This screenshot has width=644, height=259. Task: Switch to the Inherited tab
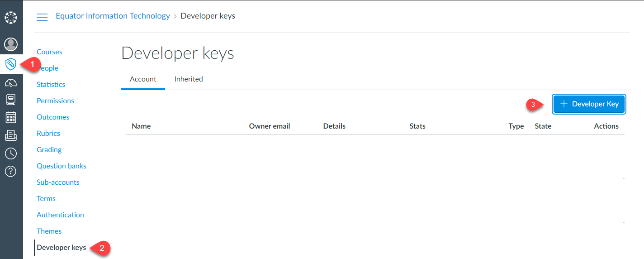[189, 79]
